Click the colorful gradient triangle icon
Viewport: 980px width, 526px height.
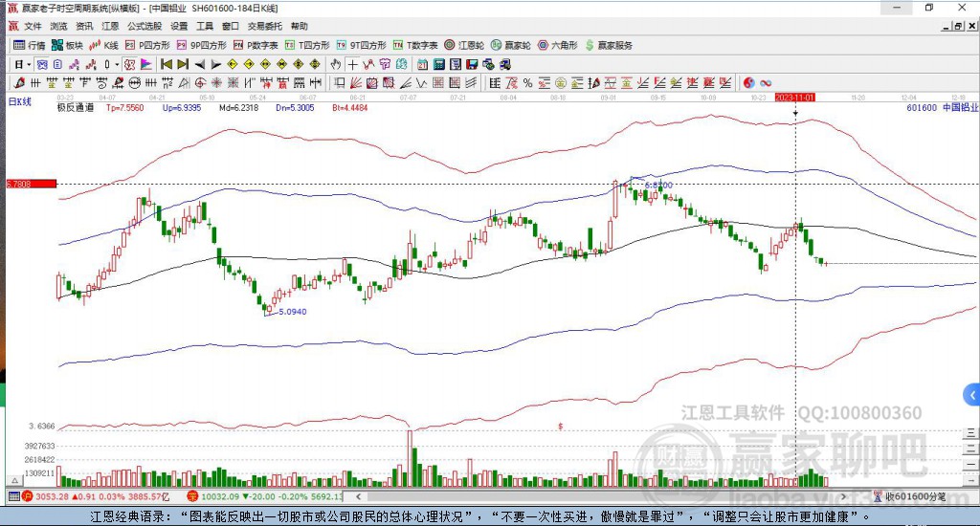click(145, 64)
